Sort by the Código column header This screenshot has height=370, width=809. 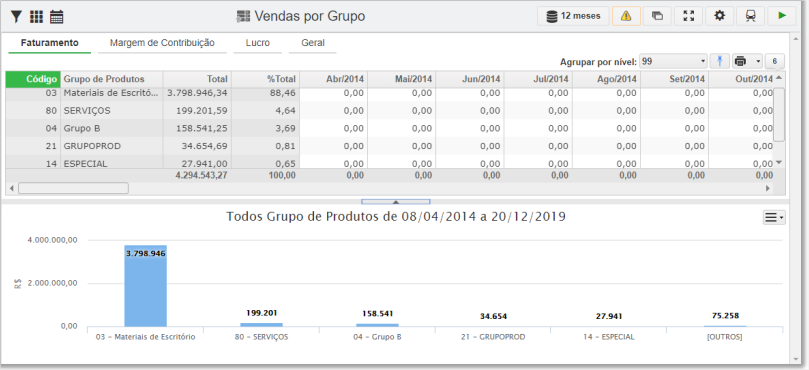[33, 79]
